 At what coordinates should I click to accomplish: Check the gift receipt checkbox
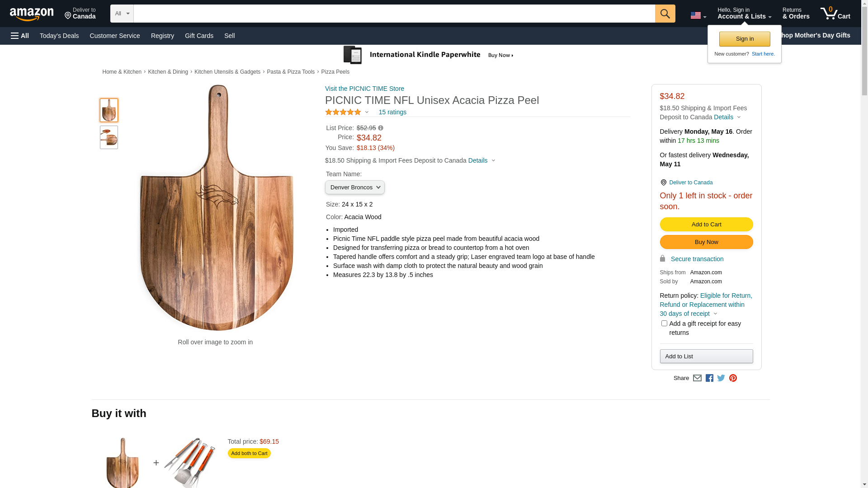click(664, 324)
